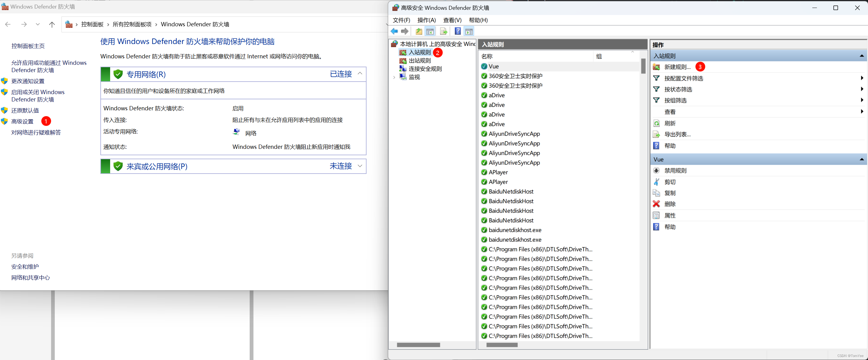Click the 新建规则 icon in actions pane

click(x=656, y=67)
